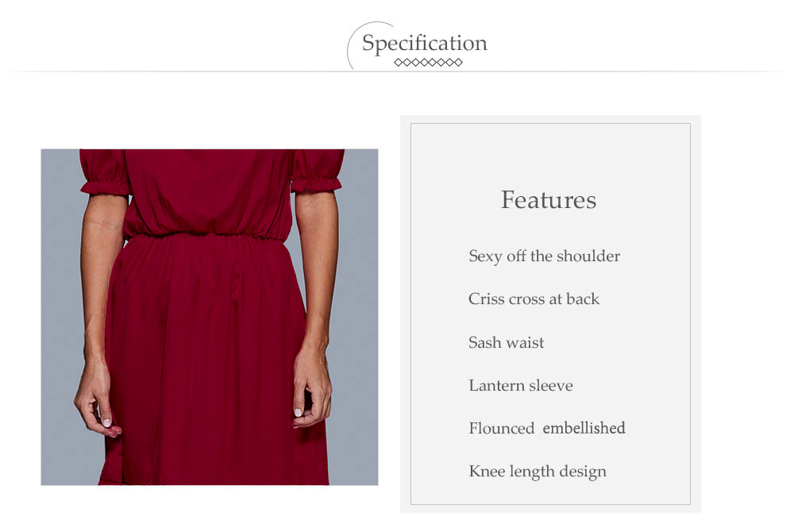Open the red dress product photo
Image resolution: width=794 pixels, height=532 pixels.
tap(209, 317)
